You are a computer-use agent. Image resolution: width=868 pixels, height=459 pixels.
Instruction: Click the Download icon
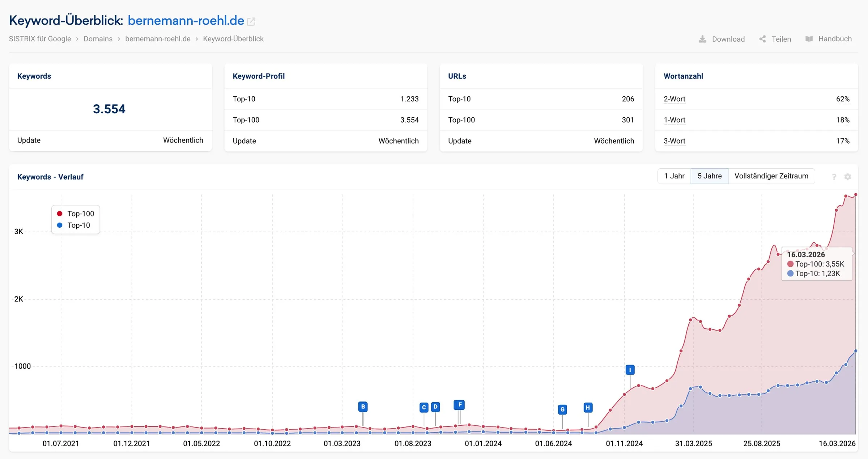[x=702, y=39]
